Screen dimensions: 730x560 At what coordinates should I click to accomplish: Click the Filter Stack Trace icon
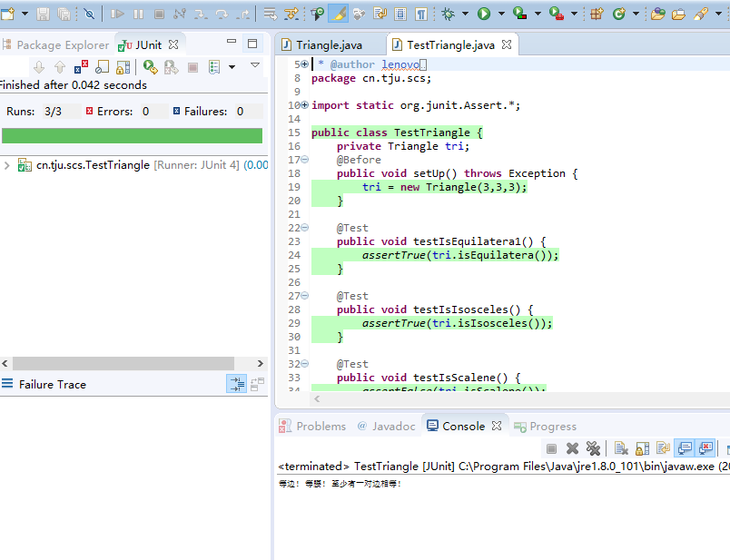tap(236, 384)
